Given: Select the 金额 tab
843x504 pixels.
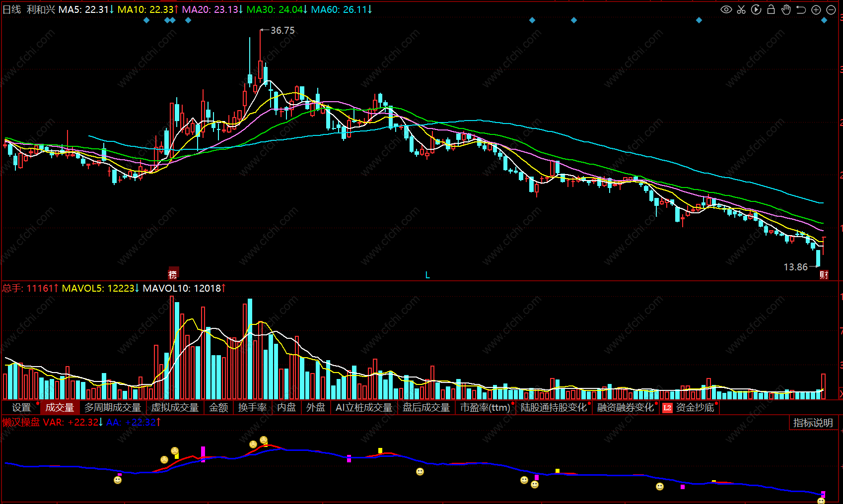Looking at the screenshot, I should (218, 407).
